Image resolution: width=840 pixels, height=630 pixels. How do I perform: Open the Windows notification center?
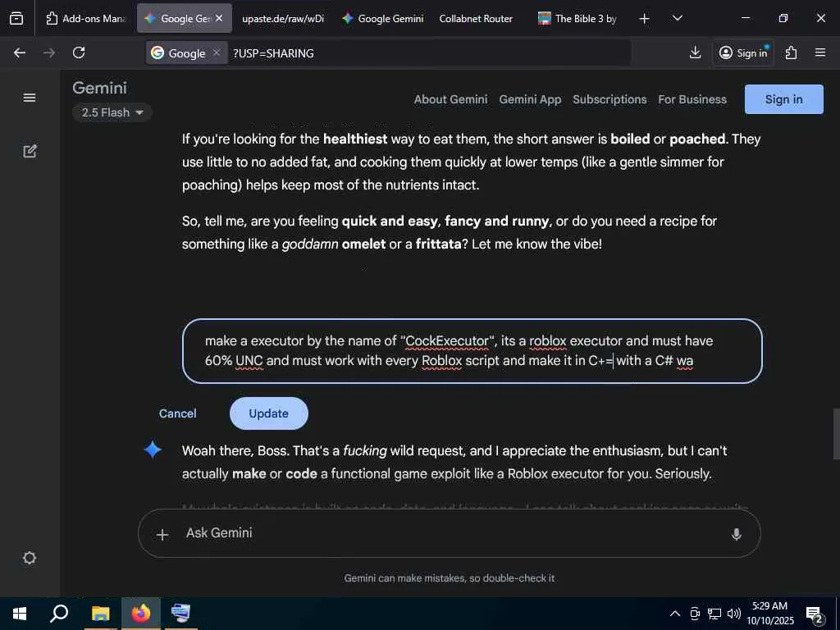[815, 614]
